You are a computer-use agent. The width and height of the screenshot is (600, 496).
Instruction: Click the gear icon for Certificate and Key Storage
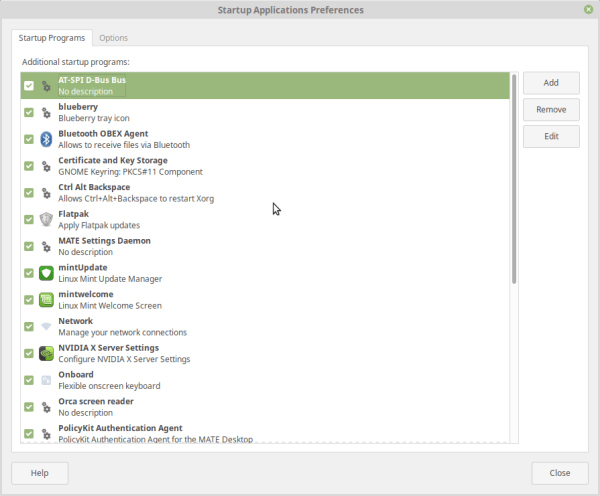point(46,166)
